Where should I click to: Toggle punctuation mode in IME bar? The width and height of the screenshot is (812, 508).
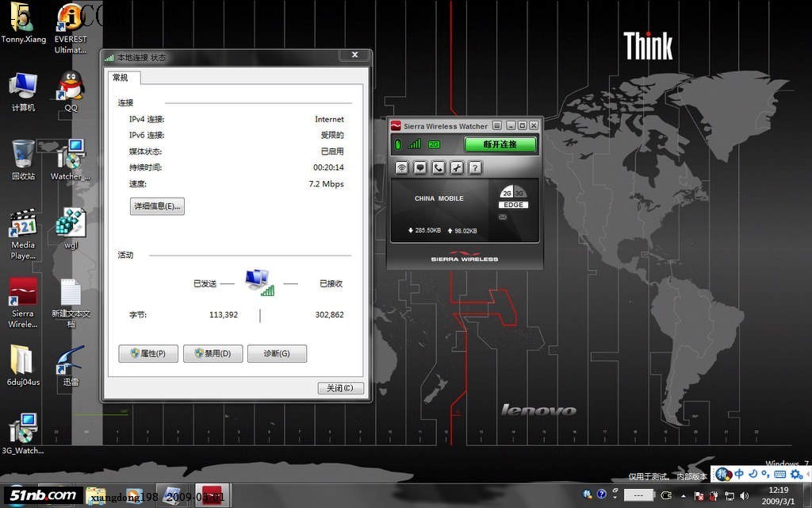click(766, 475)
